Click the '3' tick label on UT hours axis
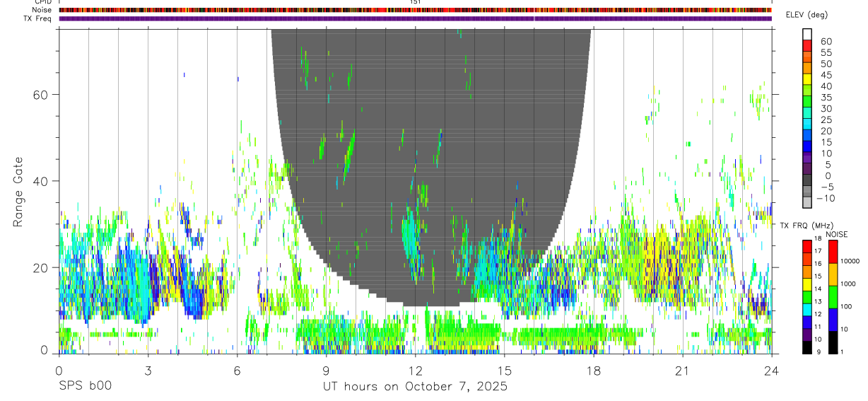Viewport: 868px width, 401px height. [148, 370]
